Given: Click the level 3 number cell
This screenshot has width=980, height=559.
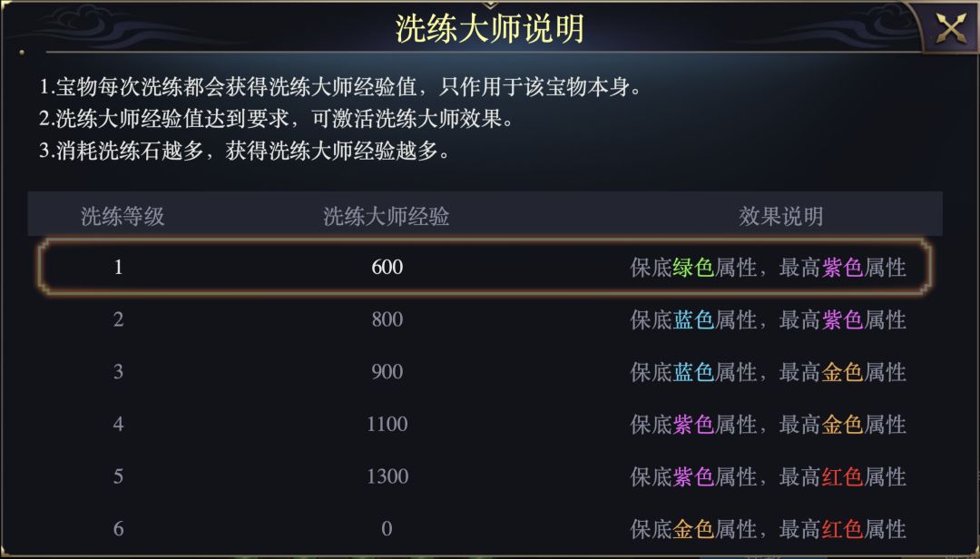Looking at the screenshot, I should click(x=118, y=372).
